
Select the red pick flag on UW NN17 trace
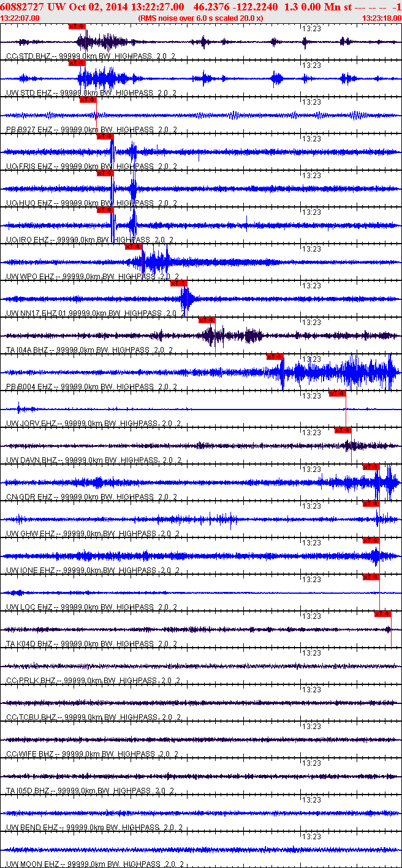click(x=179, y=283)
